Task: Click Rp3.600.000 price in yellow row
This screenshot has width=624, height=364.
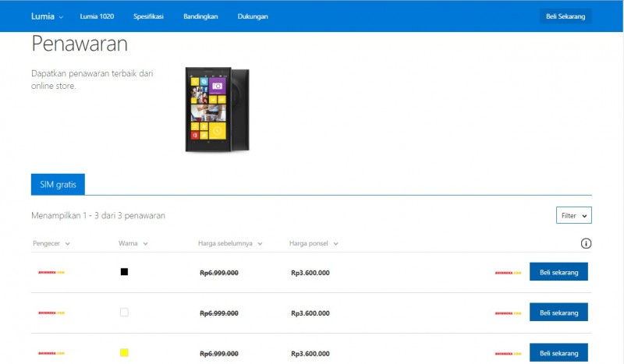Action: coord(310,354)
